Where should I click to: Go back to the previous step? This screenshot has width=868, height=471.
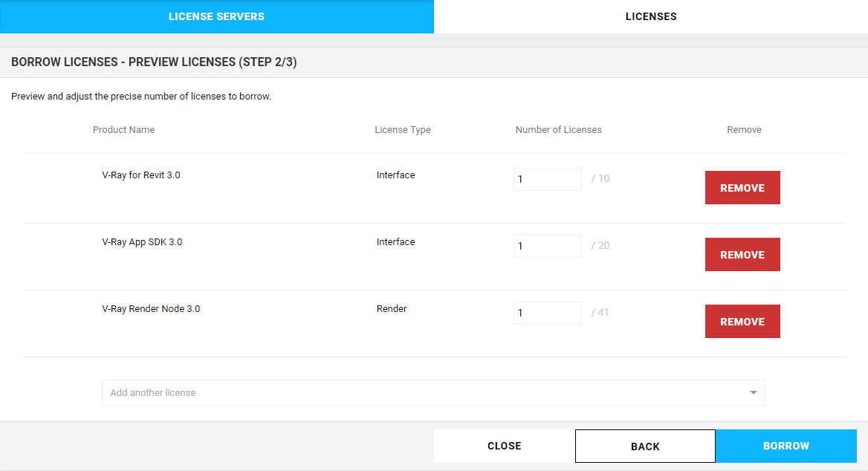646,446
